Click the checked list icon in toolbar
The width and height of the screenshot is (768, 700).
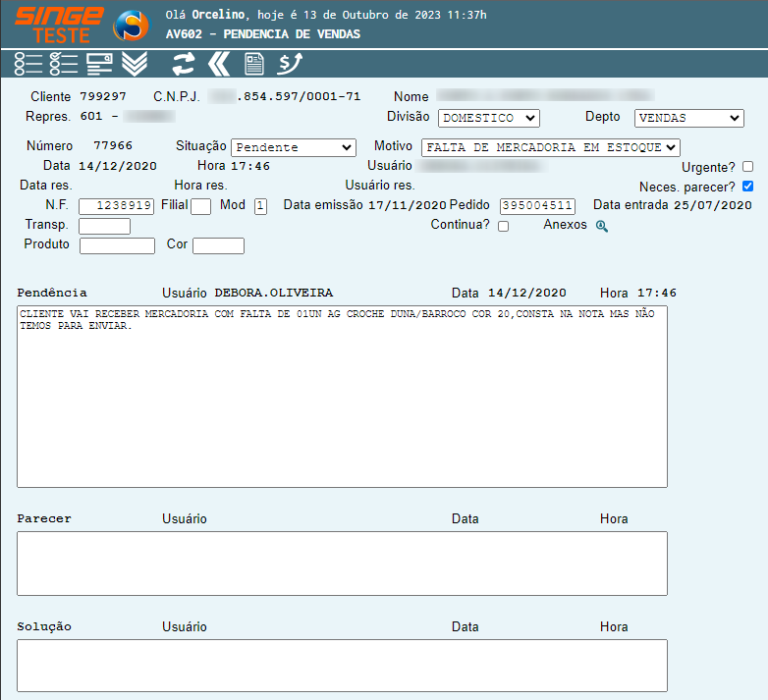click(64, 65)
